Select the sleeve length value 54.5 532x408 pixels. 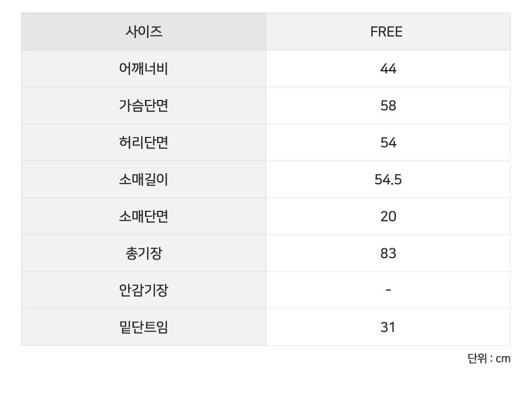tap(388, 180)
